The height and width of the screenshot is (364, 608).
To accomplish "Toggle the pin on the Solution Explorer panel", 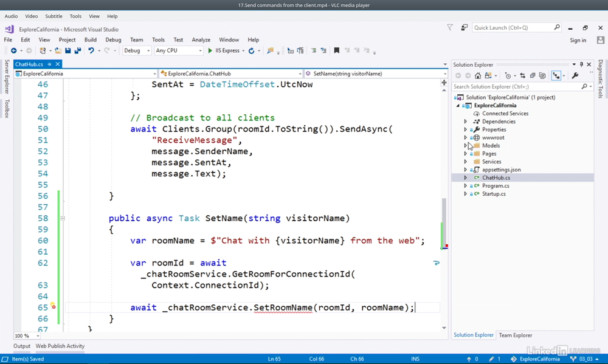I will (x=581, y=64).
